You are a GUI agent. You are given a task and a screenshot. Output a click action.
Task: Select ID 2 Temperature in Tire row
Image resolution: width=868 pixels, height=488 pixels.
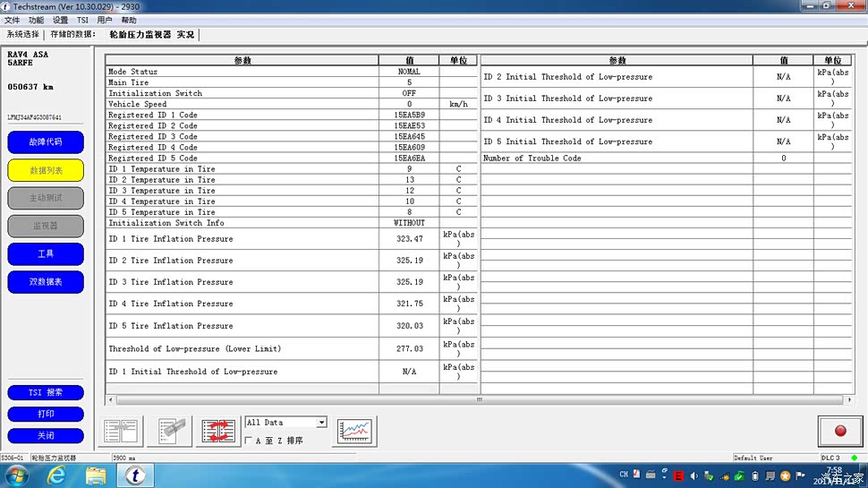[x=291, y=179]
